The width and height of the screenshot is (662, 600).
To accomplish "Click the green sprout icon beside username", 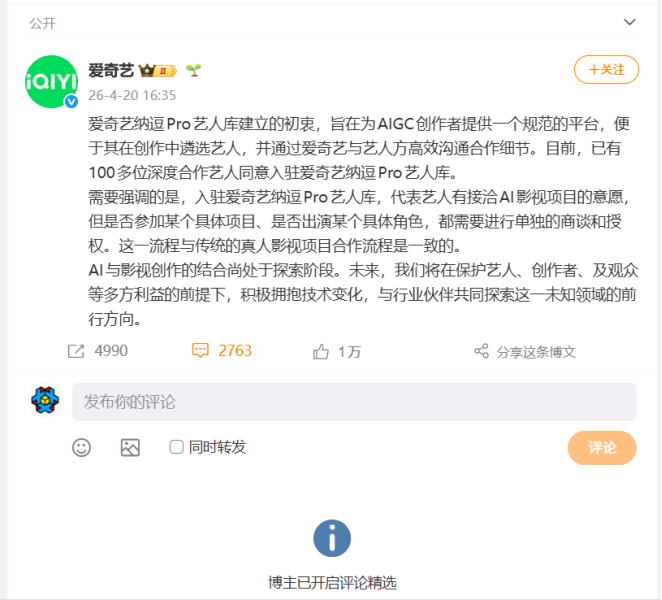I will pyautogui.click(x=193, y=70).
